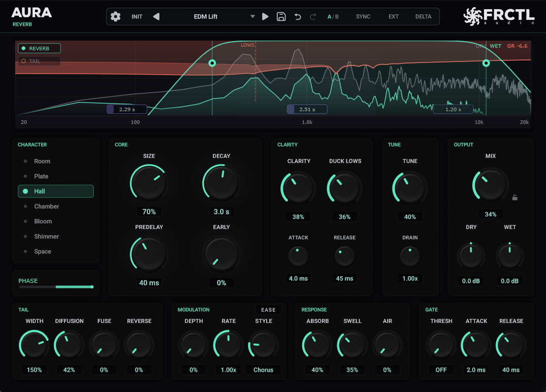Click the AIR knob
This screenshot has width=546, height=392.
pyautogui.click(x=387, y=345)
